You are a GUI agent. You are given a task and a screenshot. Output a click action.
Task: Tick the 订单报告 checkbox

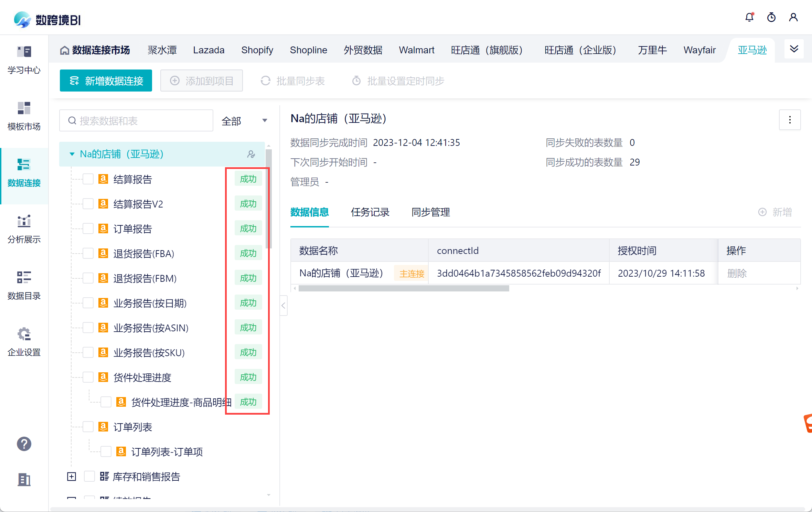tap(88, 229)
